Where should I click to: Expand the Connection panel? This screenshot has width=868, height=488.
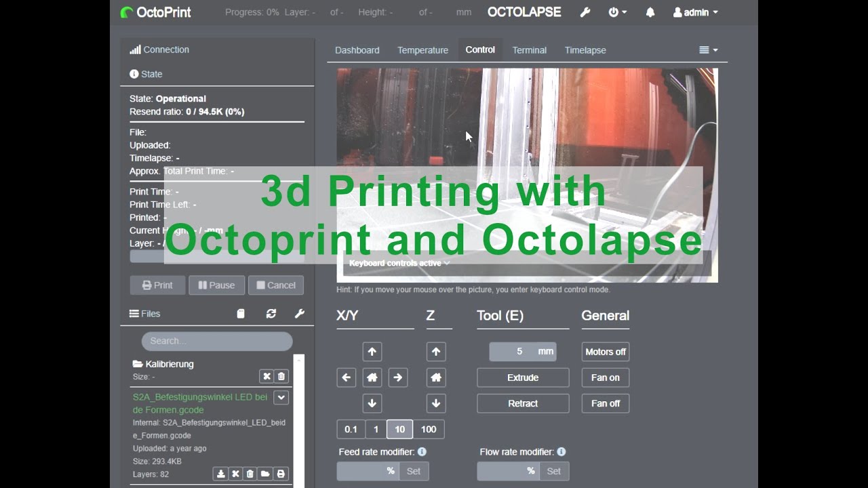pyautogui.click(x=159, y=49)
